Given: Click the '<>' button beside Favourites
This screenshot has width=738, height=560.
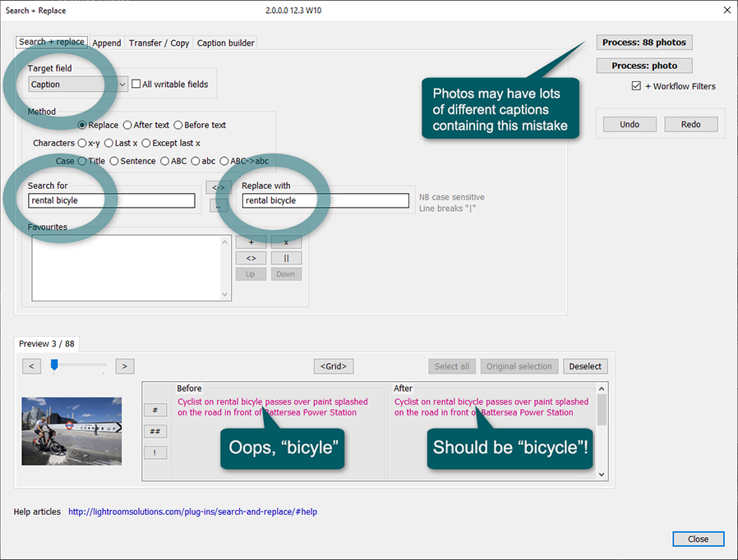Looking at the screenshot, I should click(251, 258).
